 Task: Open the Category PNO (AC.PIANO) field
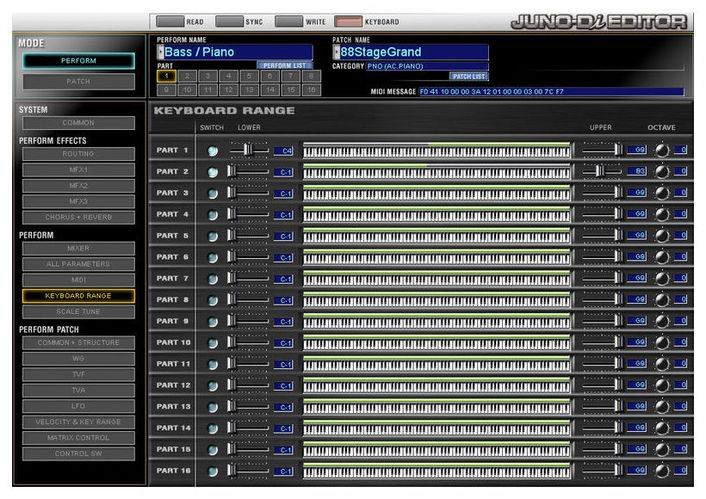[427, 66]
